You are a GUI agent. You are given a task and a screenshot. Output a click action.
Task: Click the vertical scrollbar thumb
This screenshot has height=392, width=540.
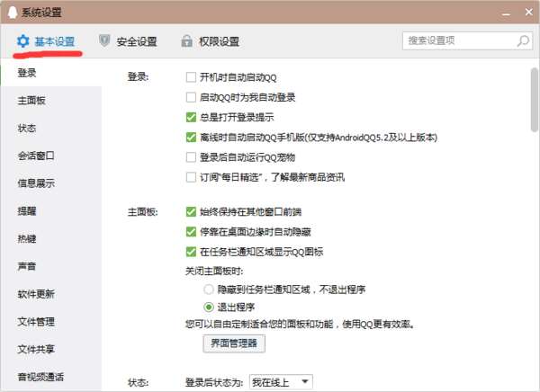click(534, 100)
